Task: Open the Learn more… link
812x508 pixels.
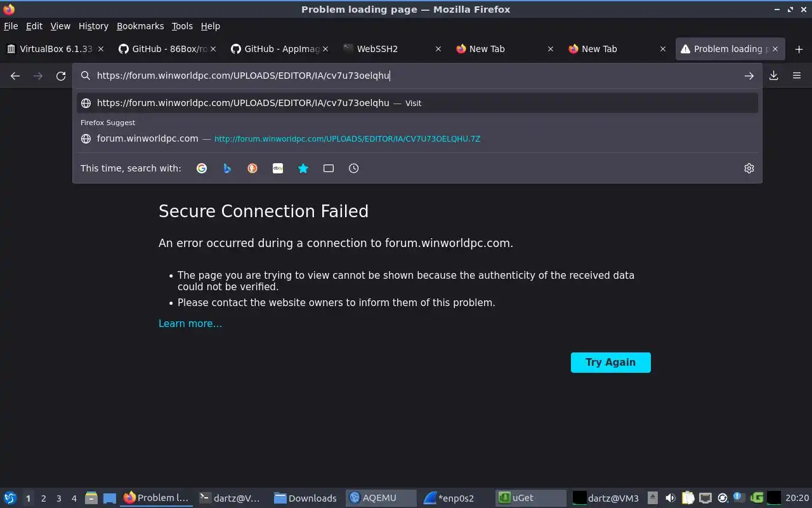Action: pos(190,324)
